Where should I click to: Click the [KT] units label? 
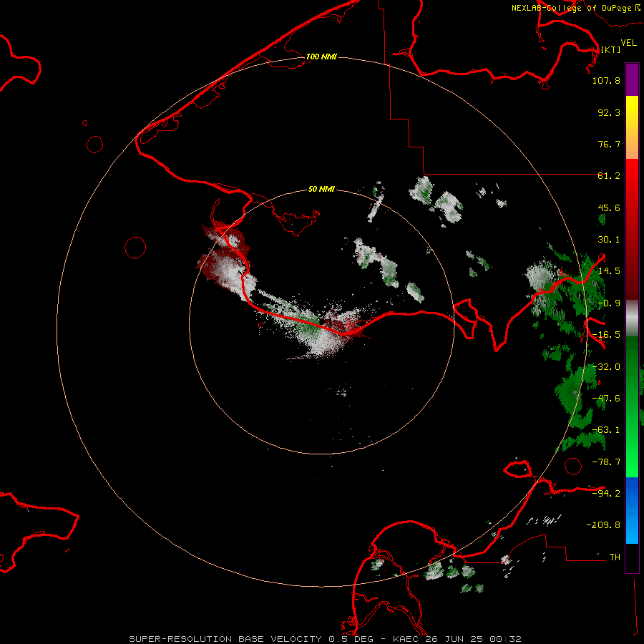click(611, 49)
